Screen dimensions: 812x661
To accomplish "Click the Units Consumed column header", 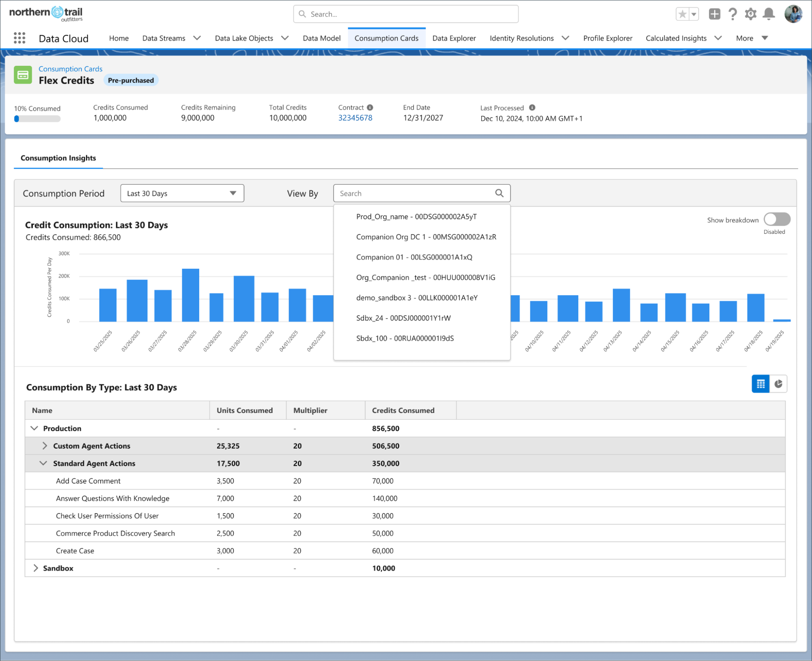I will [x=248, y=410].
